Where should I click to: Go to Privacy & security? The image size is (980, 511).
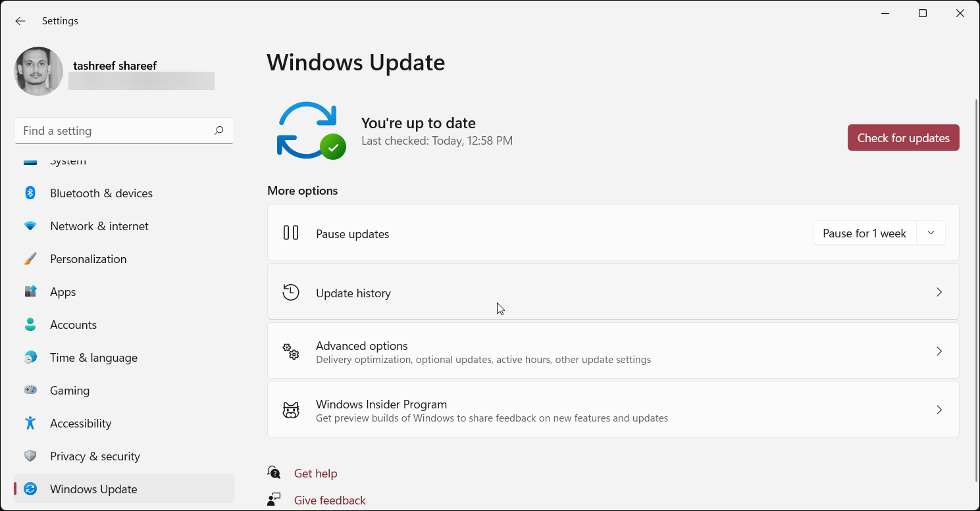click(124, 456)
